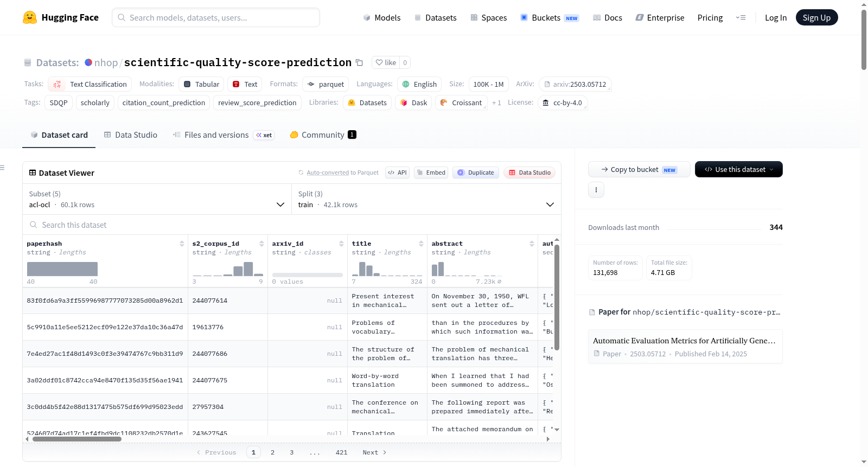Click the citation_count_prediction tag

point(164,103)
